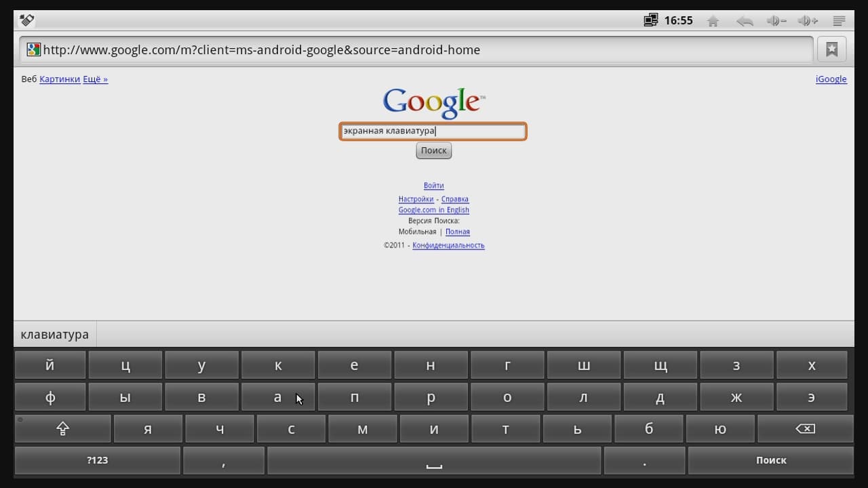Raise volume with the speaker plus icon
This screenshot has width=868, height=488.
pos(808,21)
